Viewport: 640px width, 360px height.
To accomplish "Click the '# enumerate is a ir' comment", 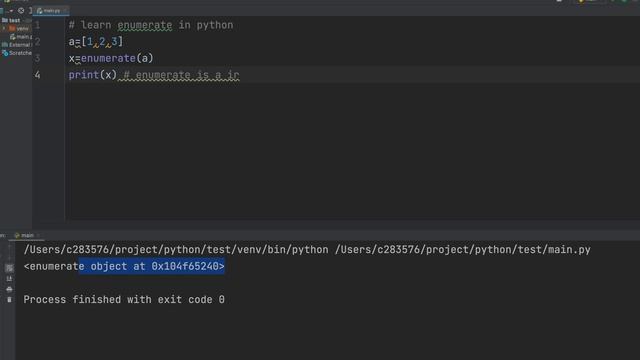I will tap(181, 75).
